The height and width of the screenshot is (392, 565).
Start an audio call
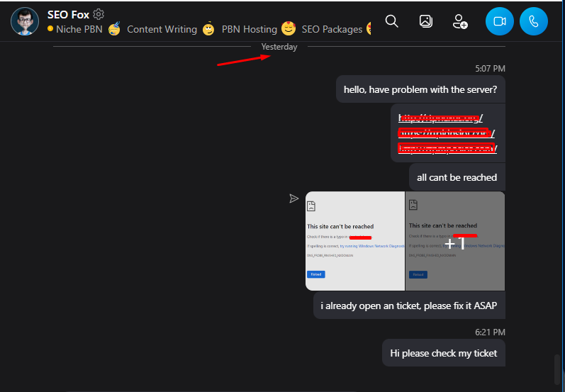click(534, 21)
